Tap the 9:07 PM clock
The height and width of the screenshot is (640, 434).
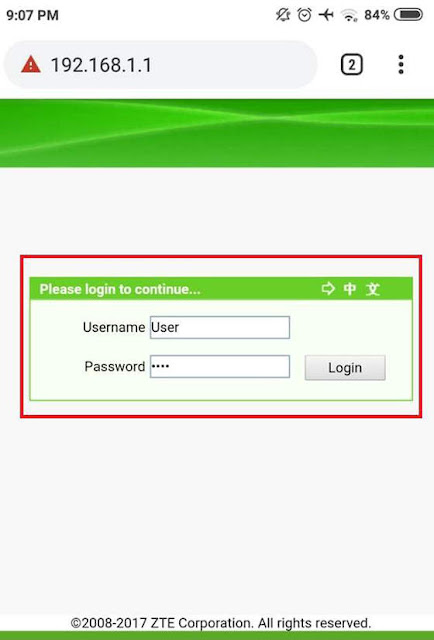[33, 15]
